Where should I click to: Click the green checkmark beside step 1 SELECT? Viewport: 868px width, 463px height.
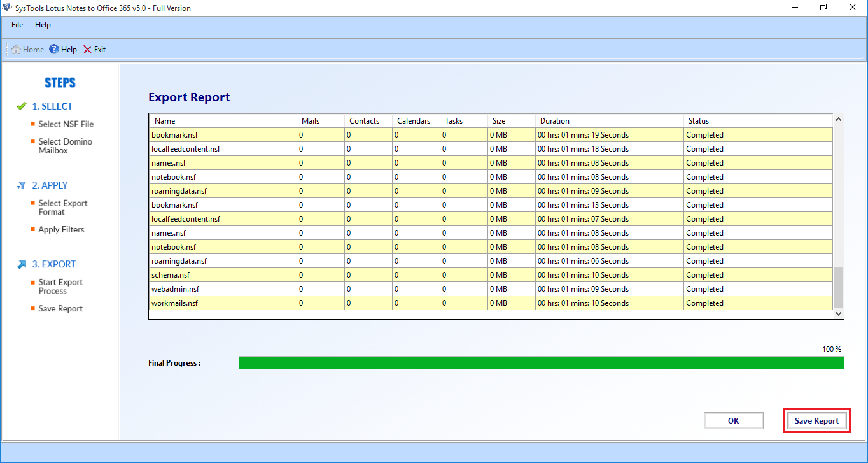[x=22, y=106]
